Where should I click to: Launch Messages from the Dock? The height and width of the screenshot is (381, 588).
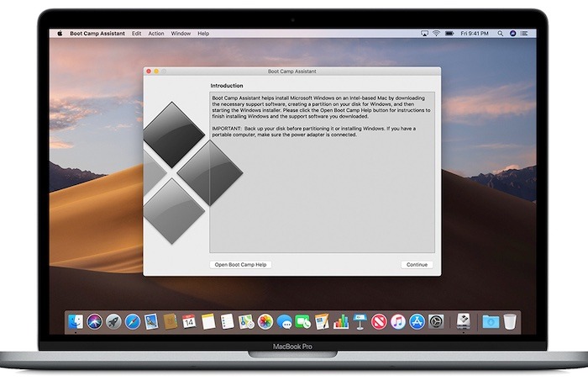click(x=285, y=321)
